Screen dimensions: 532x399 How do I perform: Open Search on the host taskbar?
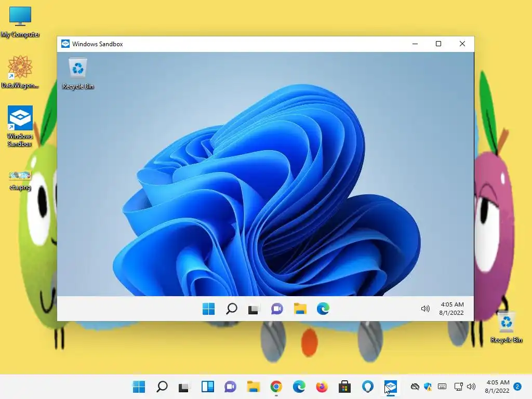162,387
